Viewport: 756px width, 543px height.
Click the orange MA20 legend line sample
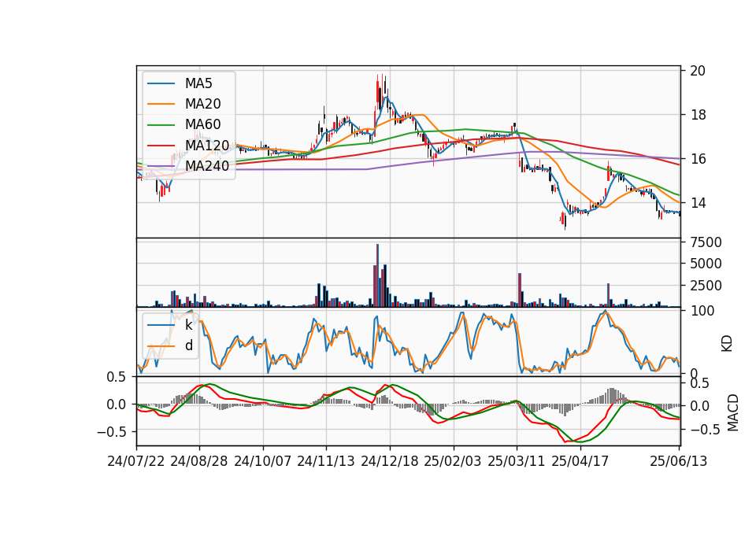click(x=161, y=104)
